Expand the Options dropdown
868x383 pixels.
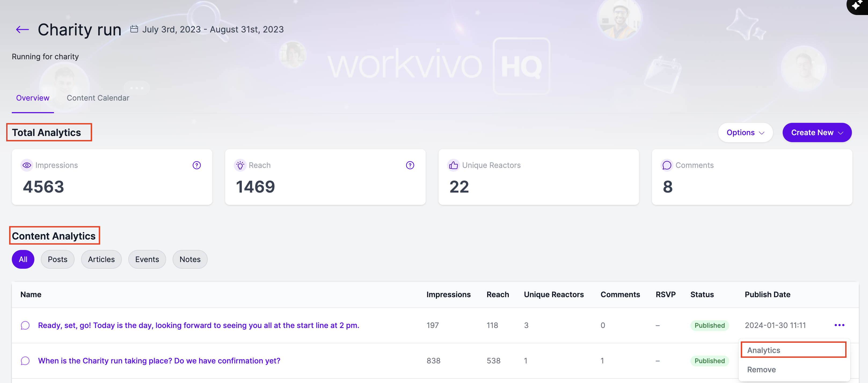745,132
